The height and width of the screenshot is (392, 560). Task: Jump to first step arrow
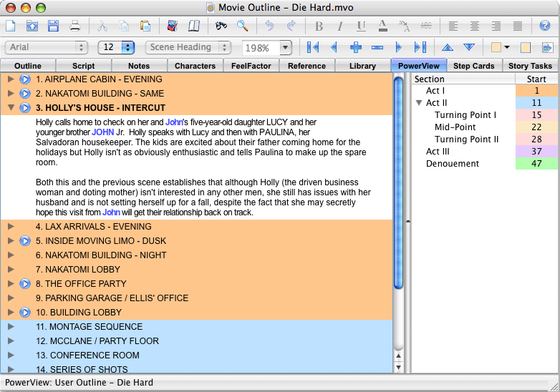point(313,47)
